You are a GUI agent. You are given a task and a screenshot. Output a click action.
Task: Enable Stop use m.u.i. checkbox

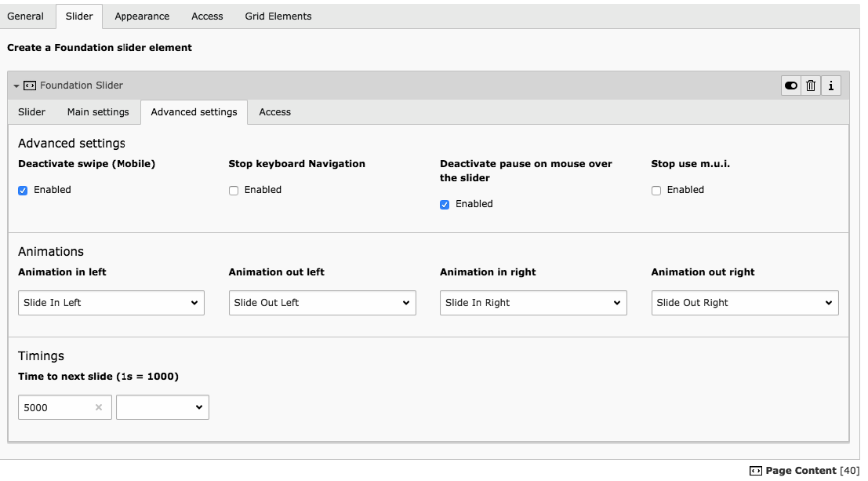656,191
